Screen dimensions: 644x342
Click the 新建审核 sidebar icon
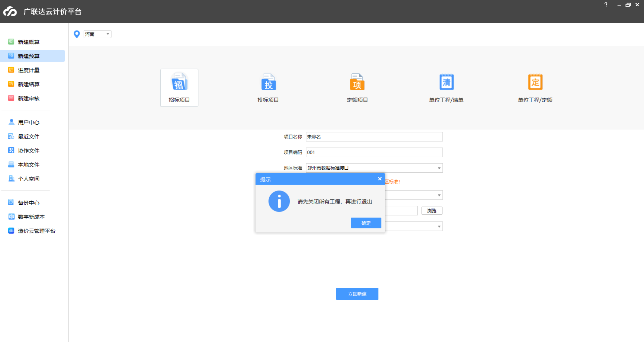(11, 98)
